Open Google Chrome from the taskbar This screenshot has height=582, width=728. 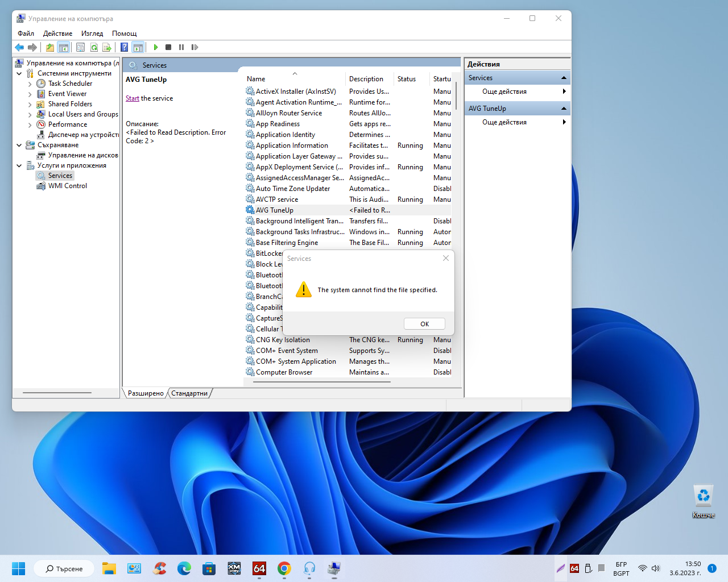coord(284,568)
